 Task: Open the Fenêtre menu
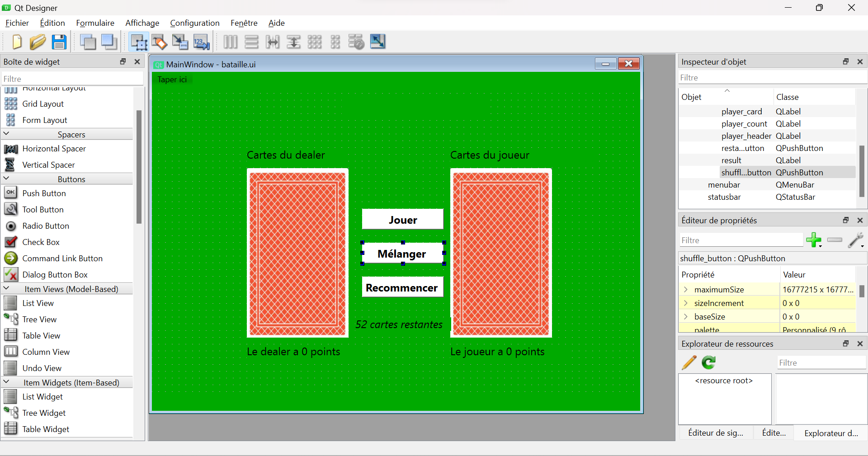244,23
